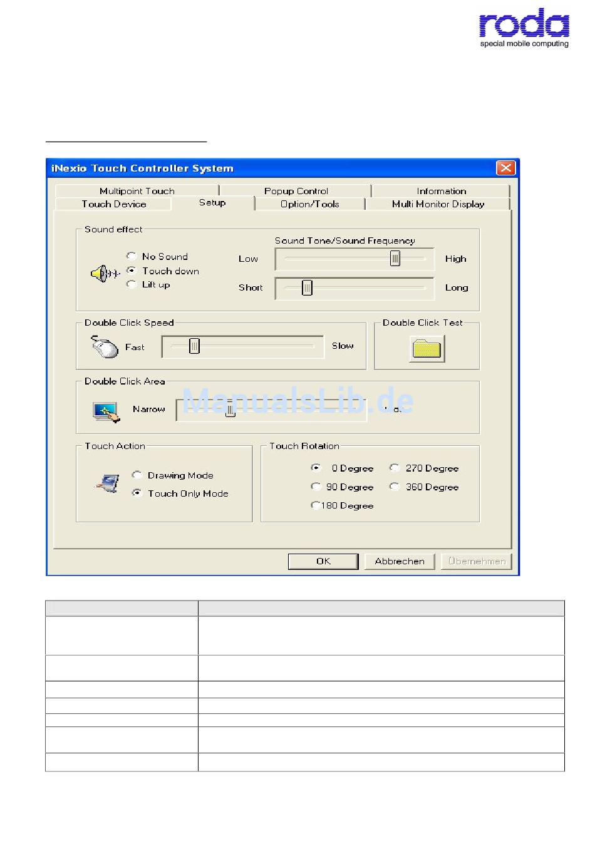595x868 pixels.
Task: Click the mouse icon in Double Click Speed
Action: pyautogui.click(x=104, y=346)
